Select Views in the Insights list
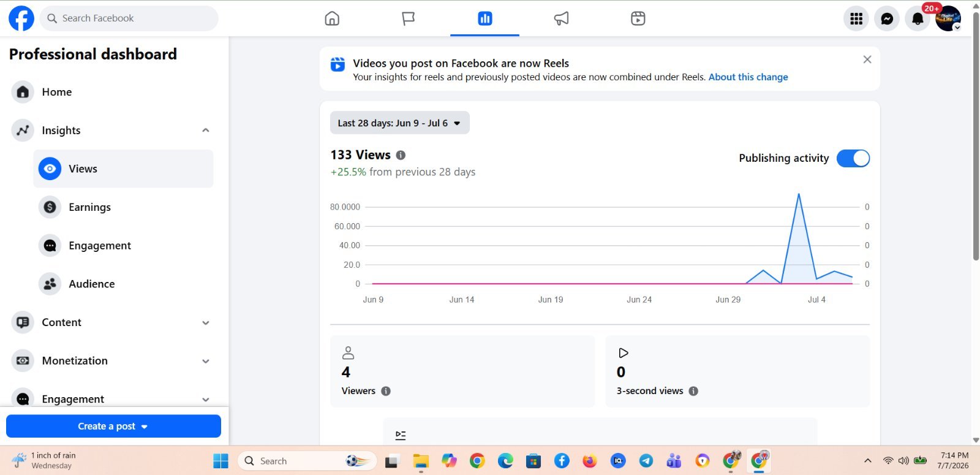980x475 pixels. (123, 169)
